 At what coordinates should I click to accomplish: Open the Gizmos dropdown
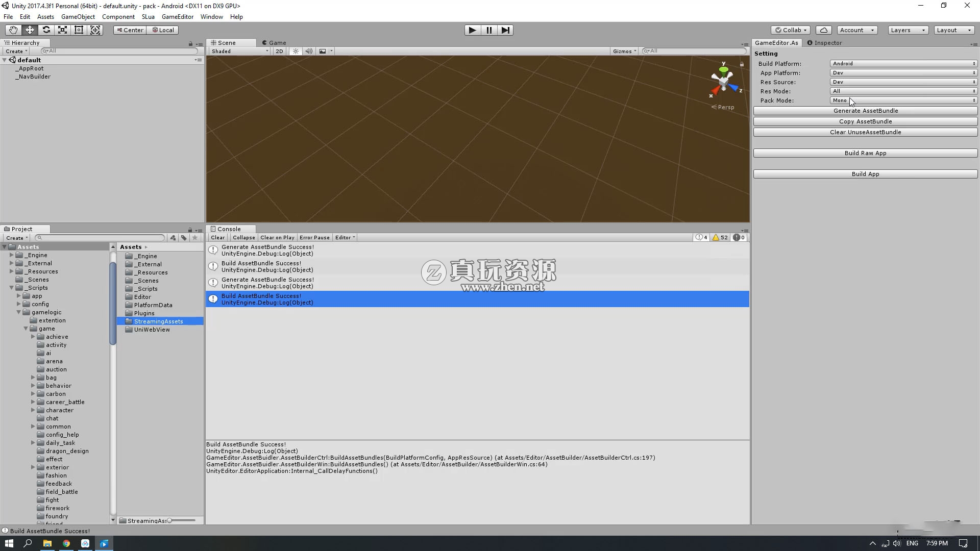624,51
